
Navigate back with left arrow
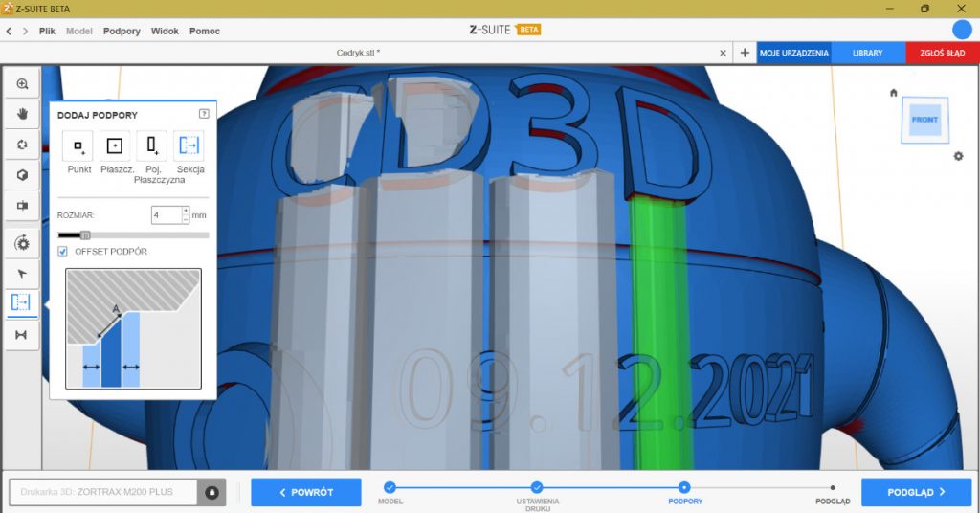coord(9,31)
